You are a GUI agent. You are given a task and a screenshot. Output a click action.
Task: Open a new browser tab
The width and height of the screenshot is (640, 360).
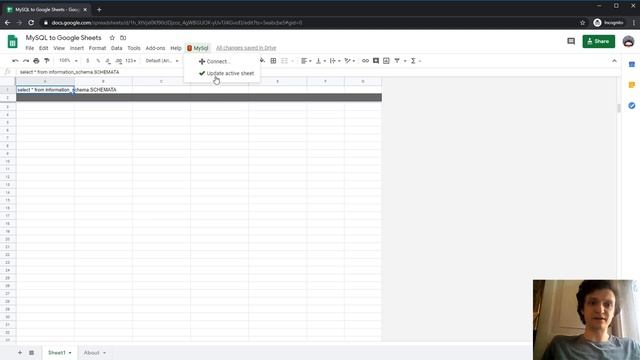(x=99, y=9)
